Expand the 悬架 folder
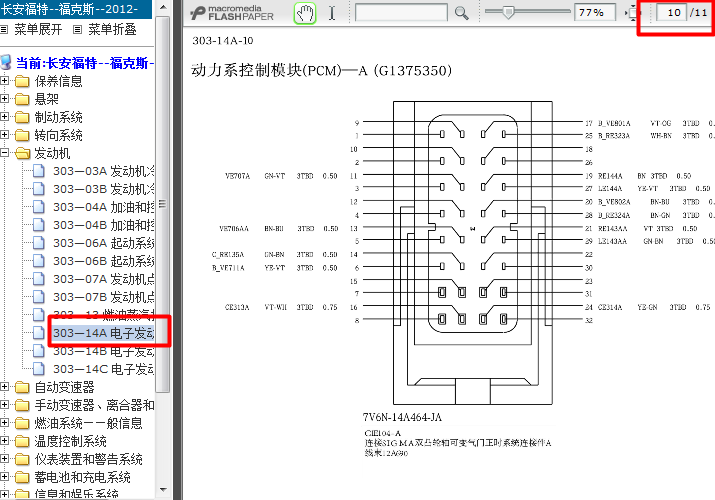Viewport: 715px width, 500px height. click(x=4, y=98)
